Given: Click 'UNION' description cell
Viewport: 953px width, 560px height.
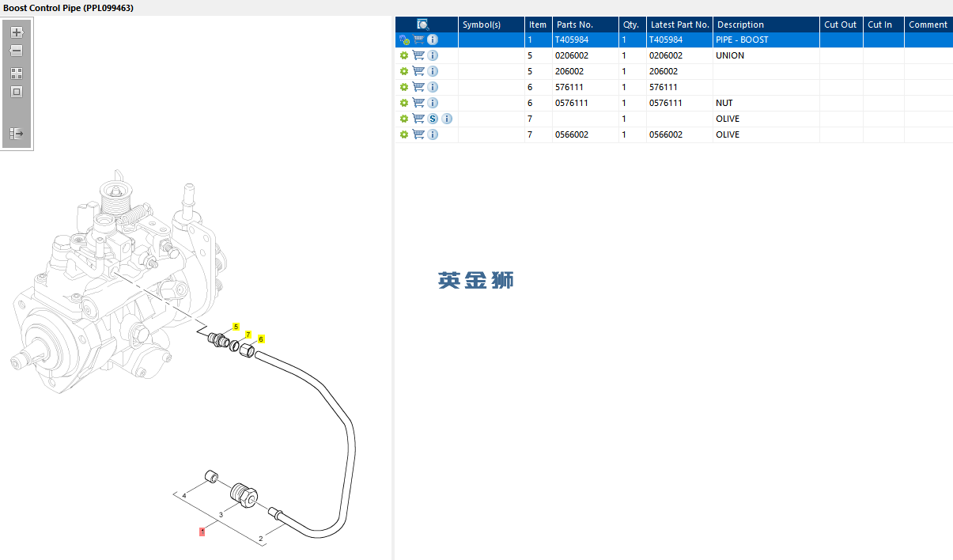Looking at the screenshot, I should coord(766,55).
